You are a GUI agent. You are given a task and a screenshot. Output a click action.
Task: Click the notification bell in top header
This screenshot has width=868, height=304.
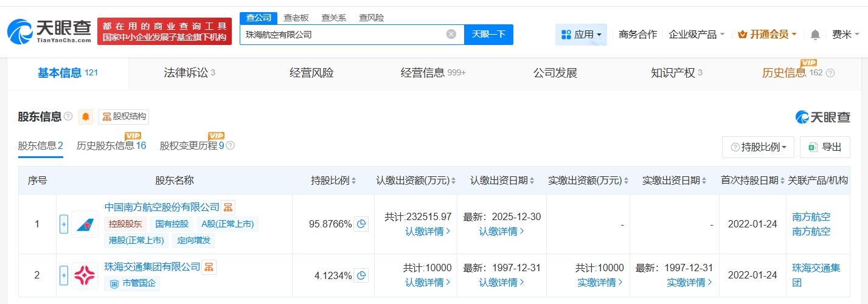pyautogui.click(x=816, y=35)
